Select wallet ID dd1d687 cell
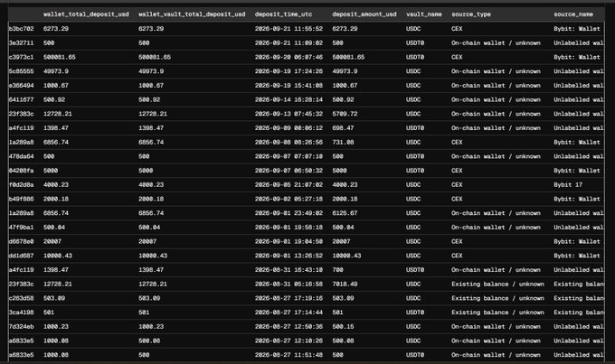 [x=21, y=256]
